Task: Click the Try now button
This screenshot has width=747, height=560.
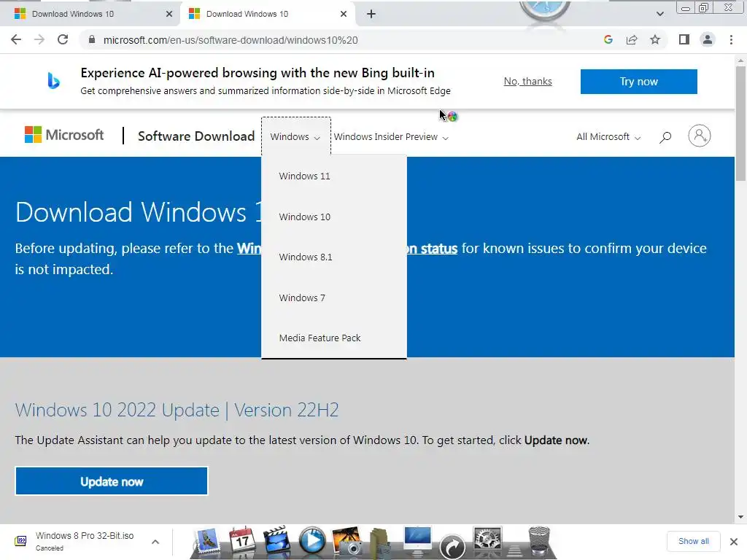Action: pyautogui.click(x=638, y=82)
